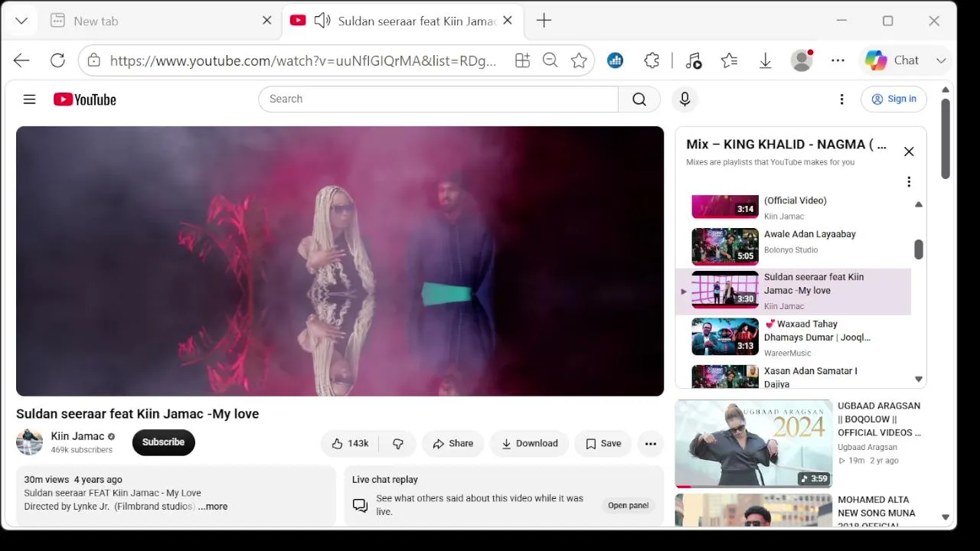Open MOHAMED ALTA NEW SONG MUNA video
Image resolution: width=980 pixels, height=551 pixels.
tap(877, 512)
